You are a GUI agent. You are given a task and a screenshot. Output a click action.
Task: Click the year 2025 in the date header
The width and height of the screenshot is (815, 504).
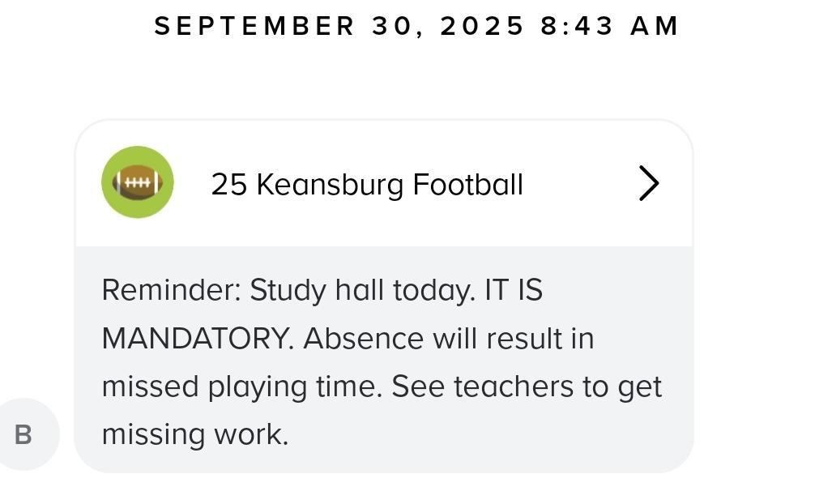482,26
